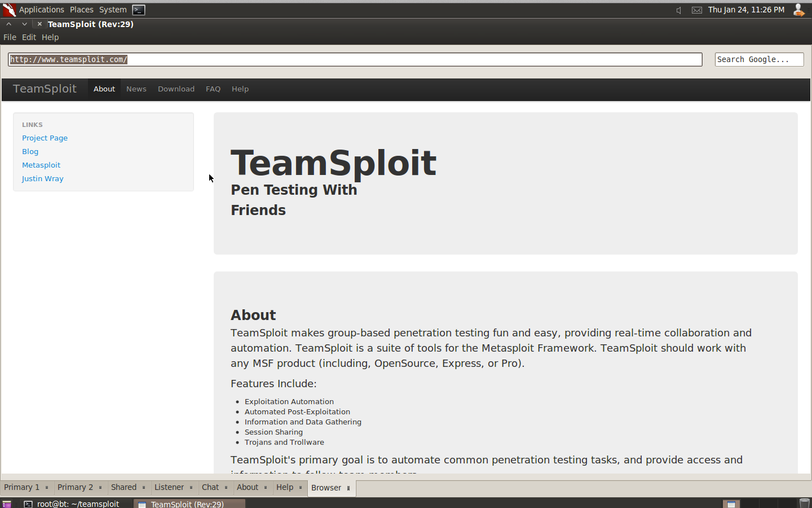Open the Blog link in sidebar

(x=30, y=151)
